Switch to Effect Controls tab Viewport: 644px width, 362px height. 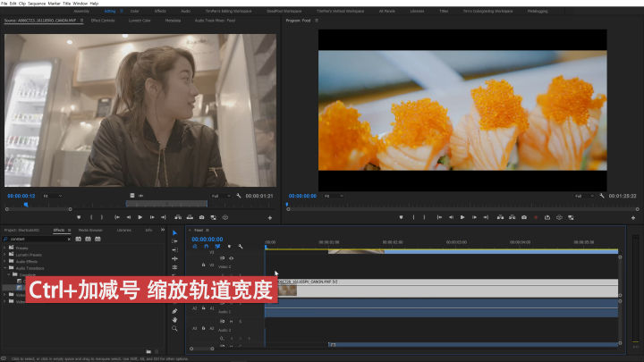pyautogui.click(x=103, y=20)
